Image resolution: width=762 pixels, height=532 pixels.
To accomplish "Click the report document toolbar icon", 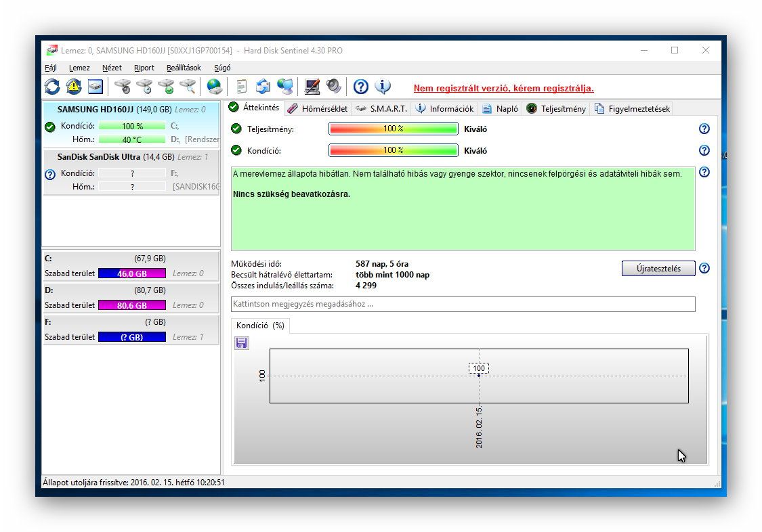I will (x=242, y=87).
